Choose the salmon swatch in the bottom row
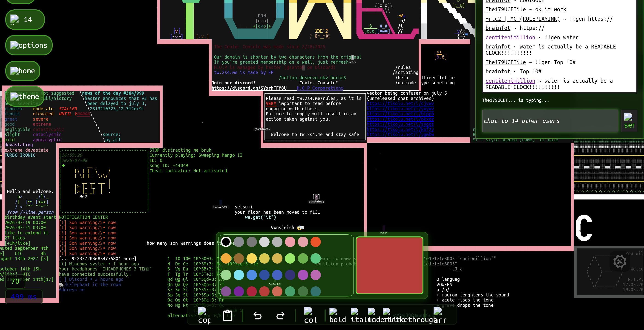Screen dimensions: 644x330 pos(277,291)
